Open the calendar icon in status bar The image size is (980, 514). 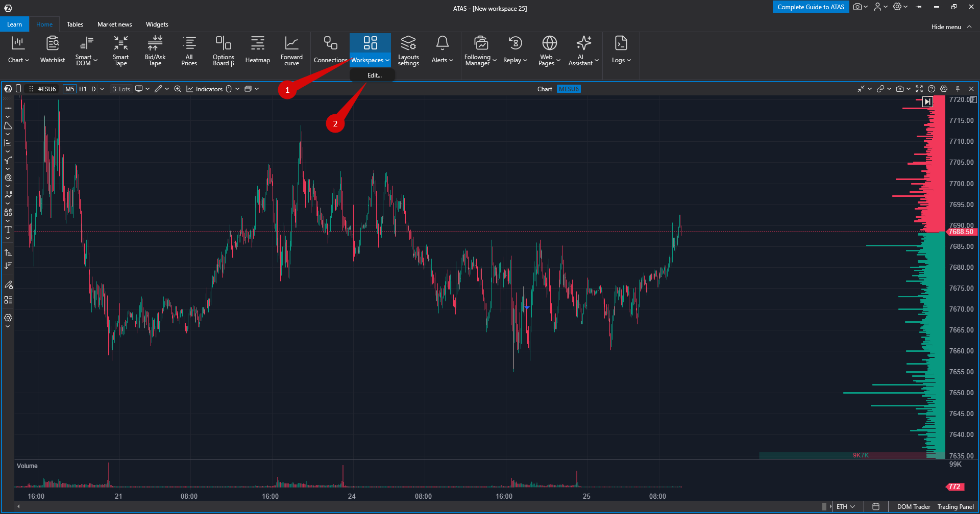(876, 507)
